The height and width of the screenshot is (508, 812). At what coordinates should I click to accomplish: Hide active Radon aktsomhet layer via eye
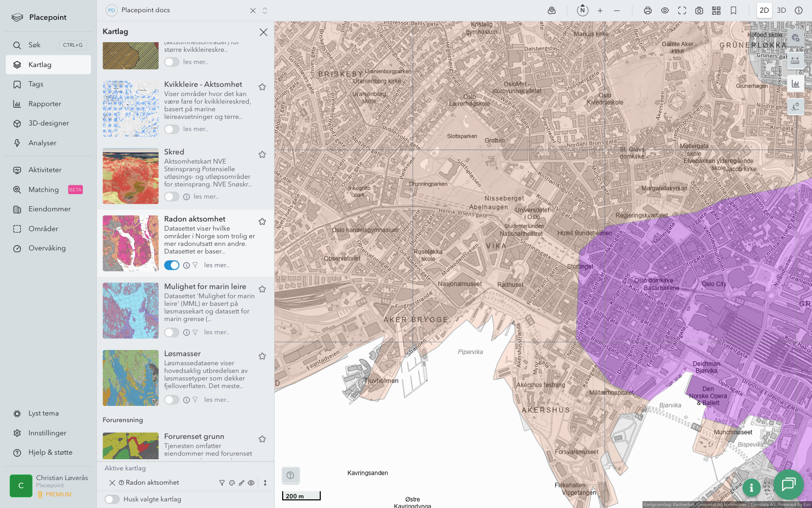coord(251,483)
